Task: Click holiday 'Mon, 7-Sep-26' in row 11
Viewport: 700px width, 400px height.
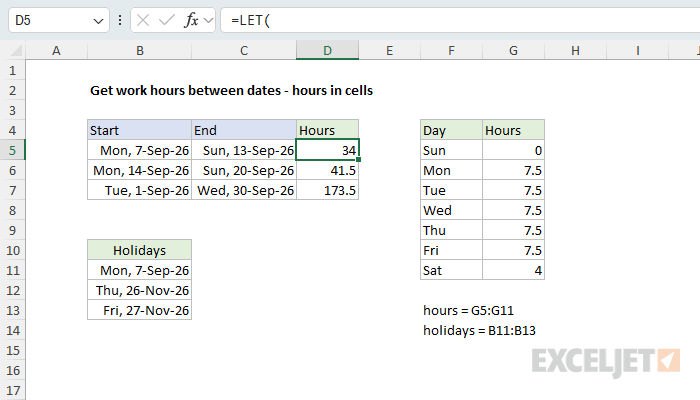Action: pyautogui.click(x=140, y=271)
